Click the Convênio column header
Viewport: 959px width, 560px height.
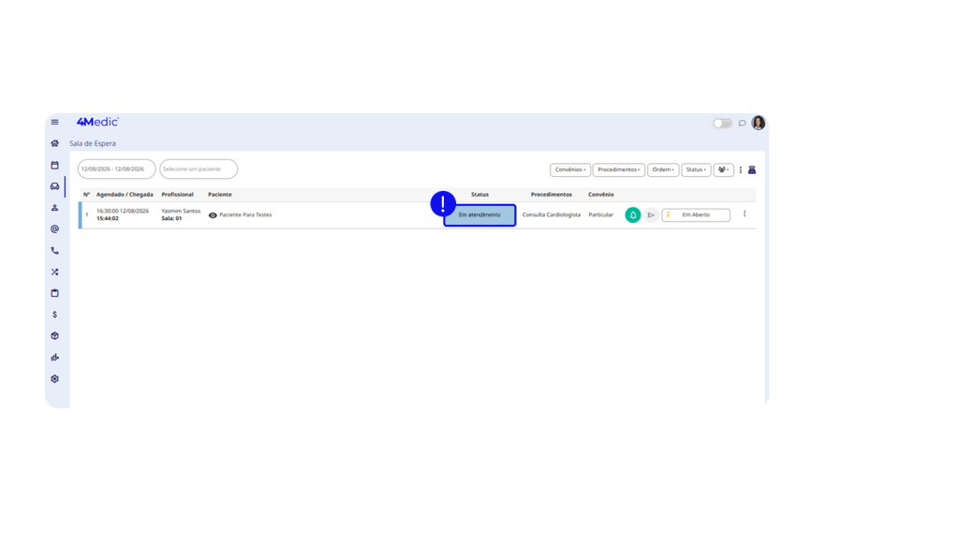coord(600,195)
